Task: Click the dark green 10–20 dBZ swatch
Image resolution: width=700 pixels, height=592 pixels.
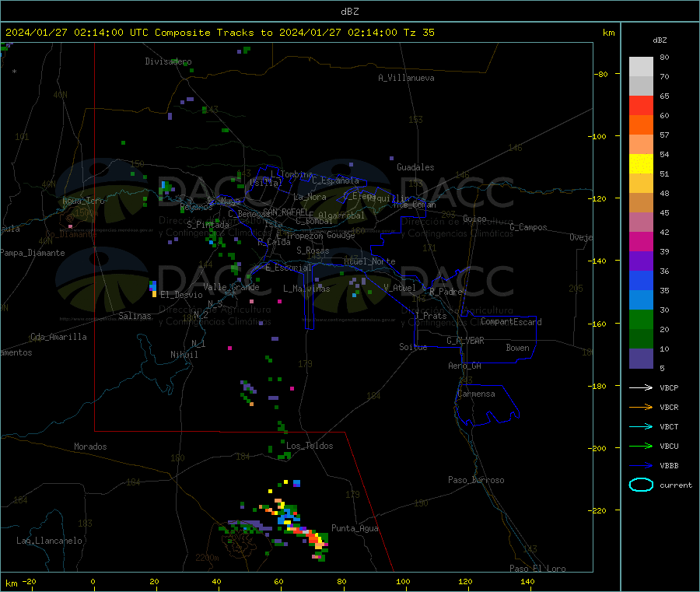Action: [x=641, y=339]
